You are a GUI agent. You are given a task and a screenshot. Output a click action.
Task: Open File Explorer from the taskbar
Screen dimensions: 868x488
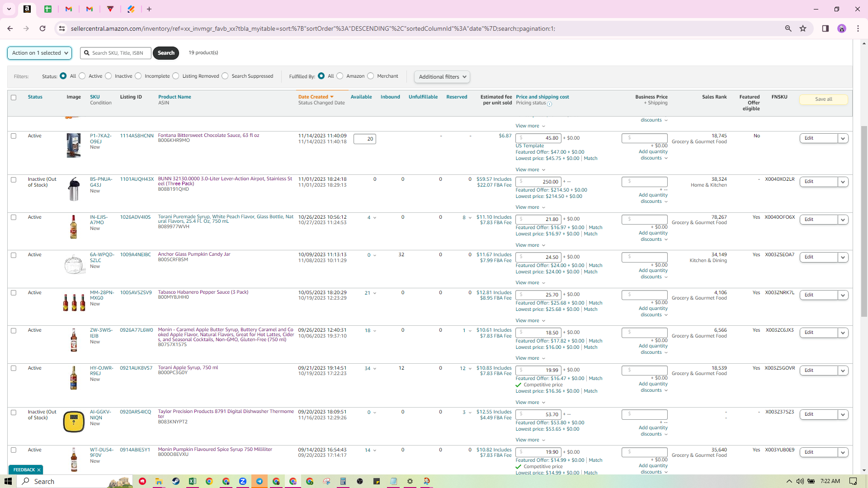click(x=159, y=481)
